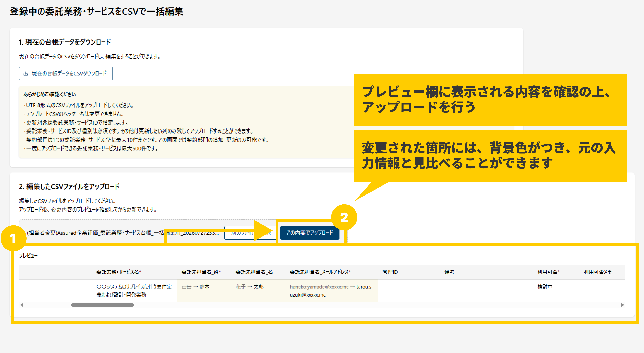644x353 pixels.
Task: Click the cell showing 山田 → 鈴木
Action: coord(204,291)
